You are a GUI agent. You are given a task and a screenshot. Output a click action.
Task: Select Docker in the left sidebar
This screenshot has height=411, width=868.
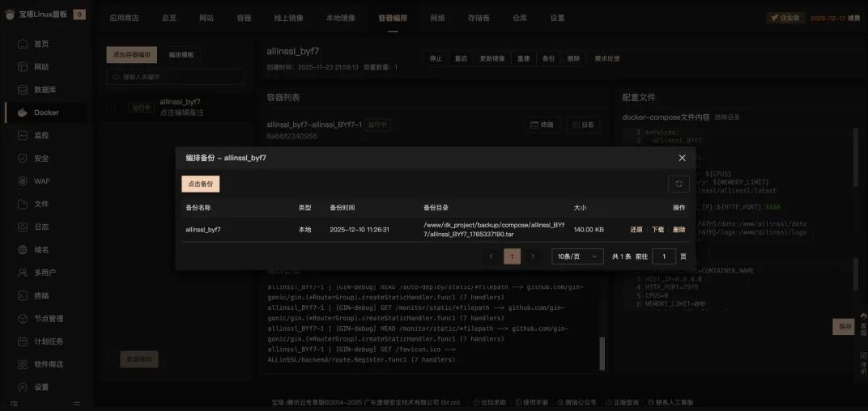click(x=45, y=112)
